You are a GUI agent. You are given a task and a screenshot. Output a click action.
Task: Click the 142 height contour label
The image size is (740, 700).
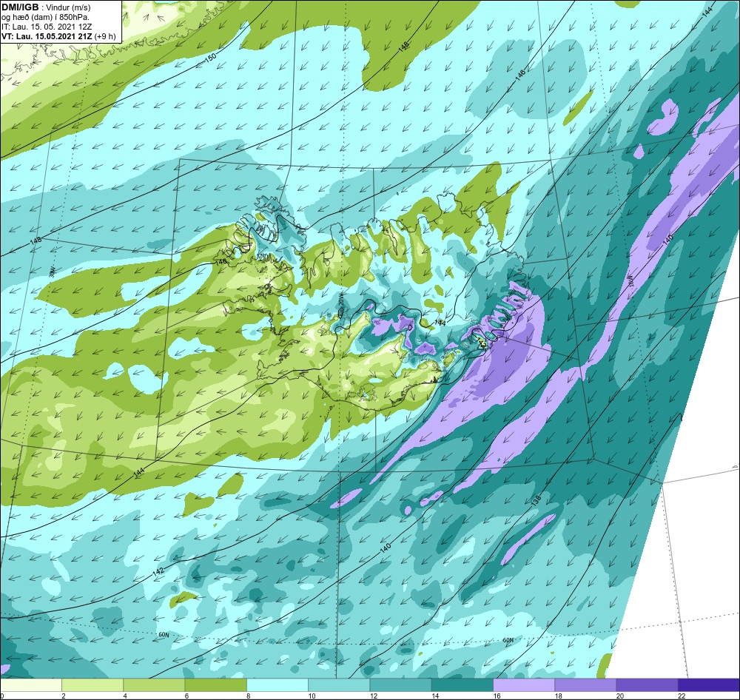(158, 571)
